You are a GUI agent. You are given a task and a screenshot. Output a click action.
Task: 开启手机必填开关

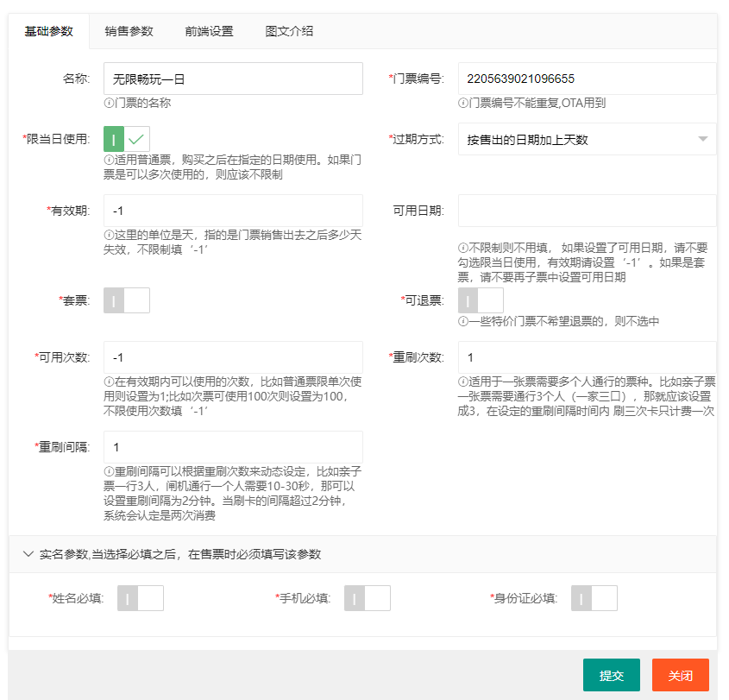(366, 597)
